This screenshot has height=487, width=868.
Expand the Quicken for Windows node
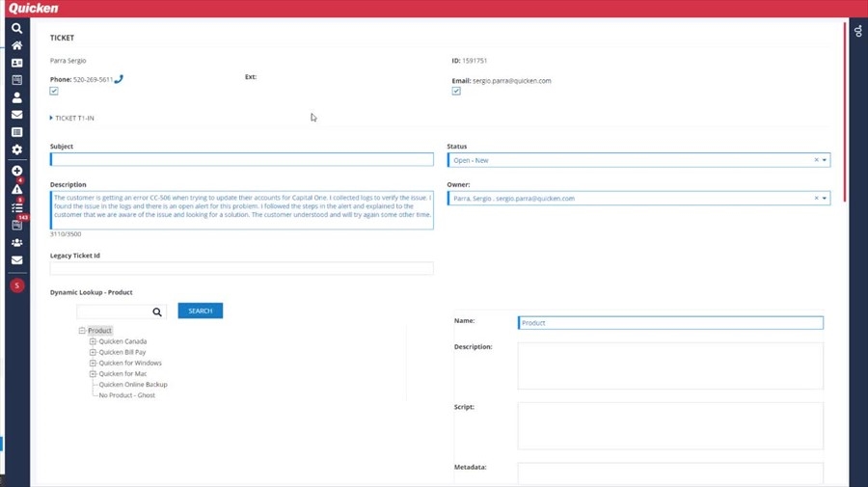[93, 364]
